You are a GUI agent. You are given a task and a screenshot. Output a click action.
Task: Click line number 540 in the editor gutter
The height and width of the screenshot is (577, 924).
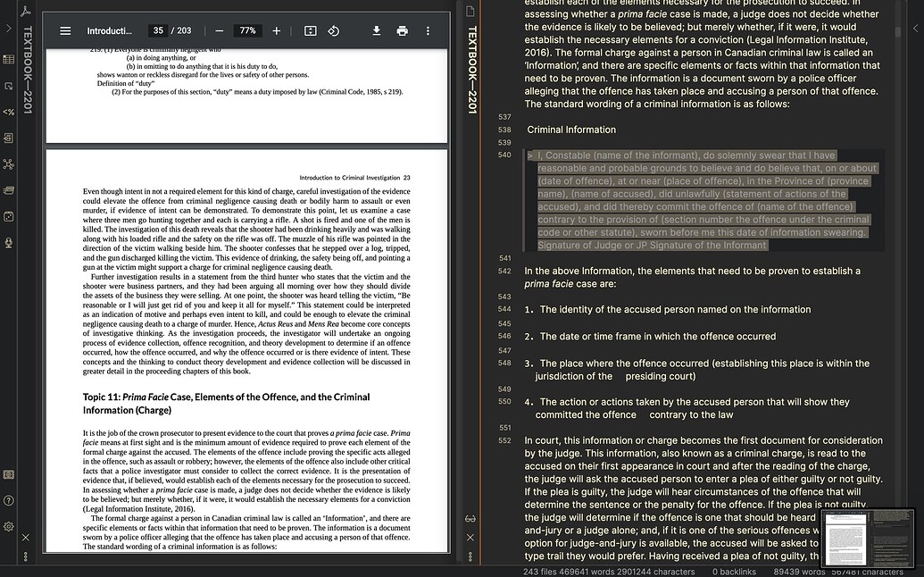tap(504, 155)
